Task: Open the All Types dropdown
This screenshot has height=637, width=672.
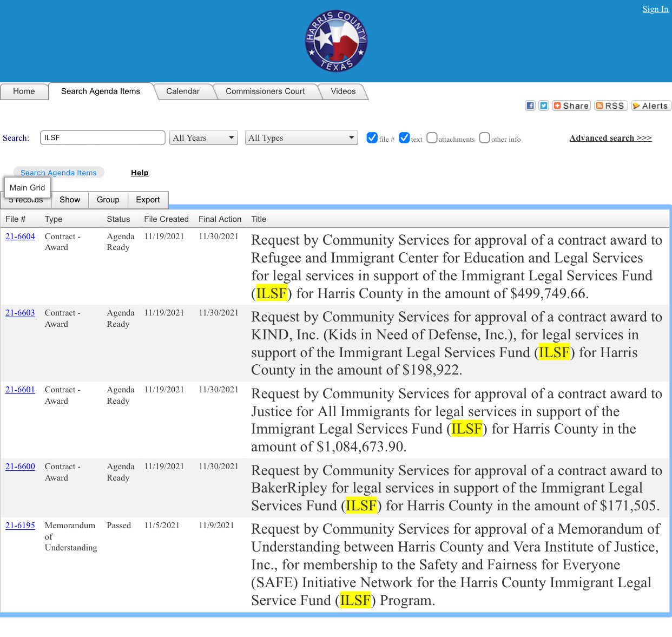Action: 301,137
